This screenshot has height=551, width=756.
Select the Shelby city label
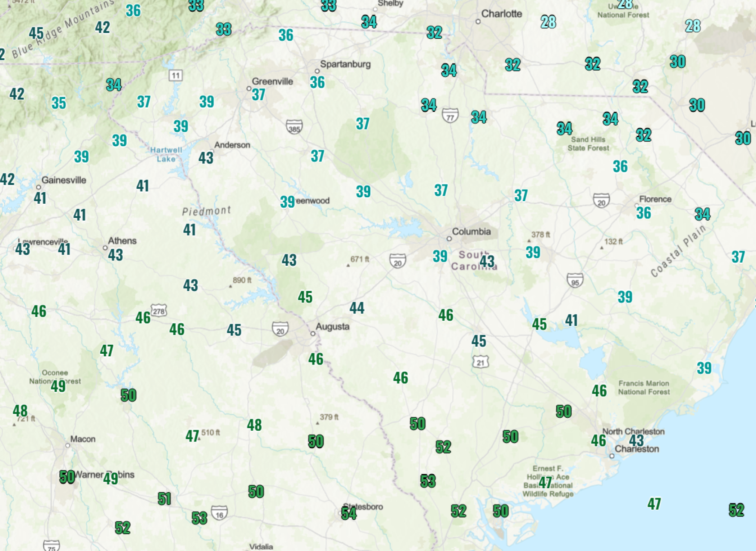(x=390, y=3)
